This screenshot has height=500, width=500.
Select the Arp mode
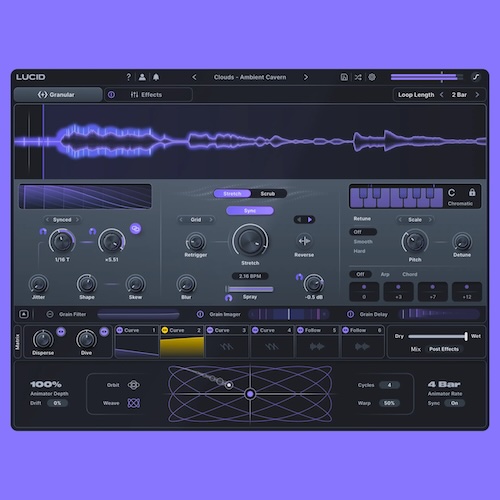[x=385, y=274]
